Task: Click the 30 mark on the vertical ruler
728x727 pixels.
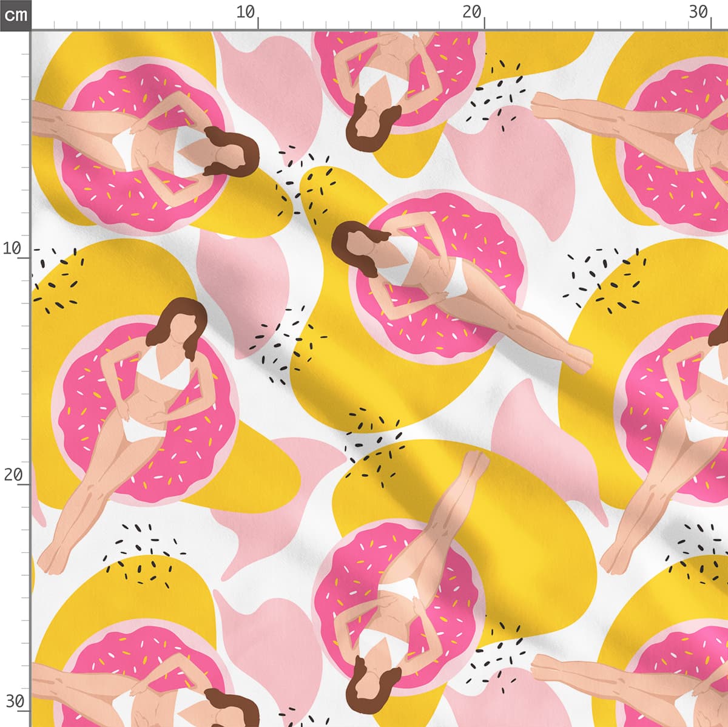Action: coord(14,702)
